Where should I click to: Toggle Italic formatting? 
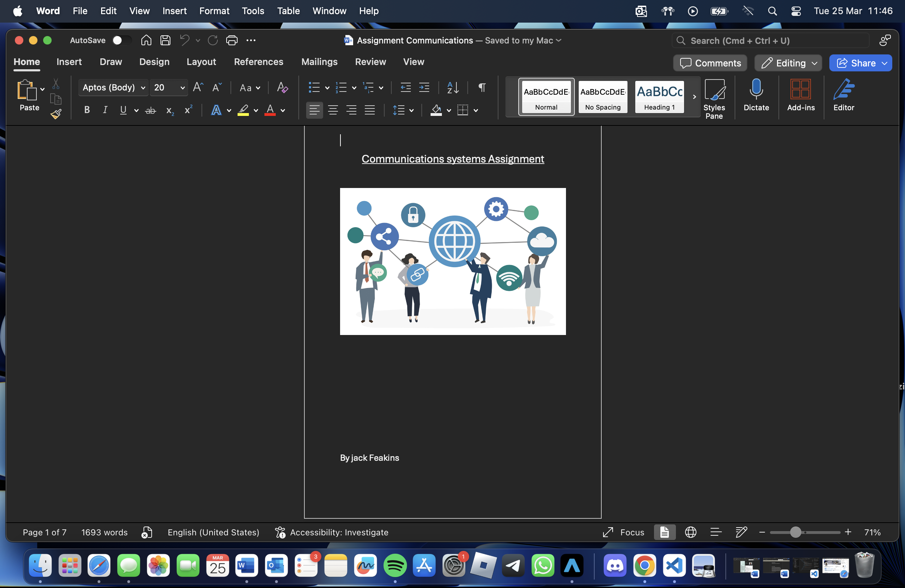[x=105, y=110]
